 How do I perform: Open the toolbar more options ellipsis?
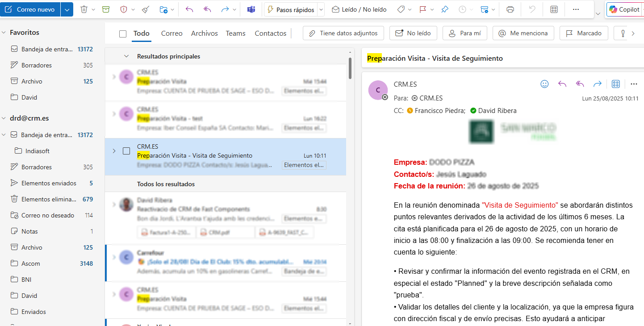click(x=576, y=9)
